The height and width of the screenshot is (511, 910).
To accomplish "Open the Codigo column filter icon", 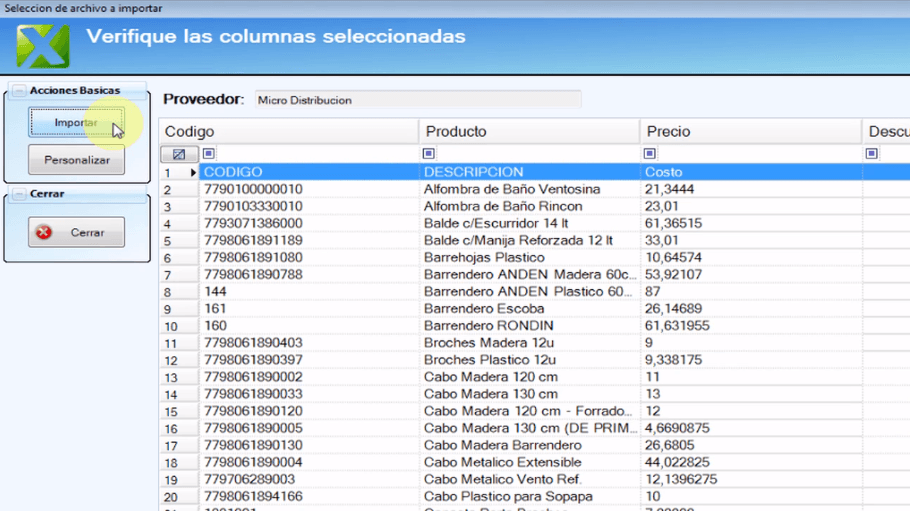I will pos(209,154).
